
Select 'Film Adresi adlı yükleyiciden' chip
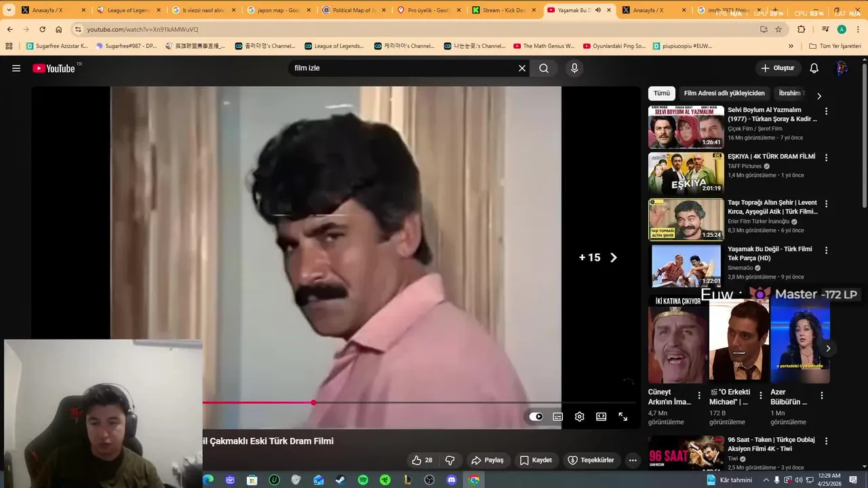coord(724,94)
